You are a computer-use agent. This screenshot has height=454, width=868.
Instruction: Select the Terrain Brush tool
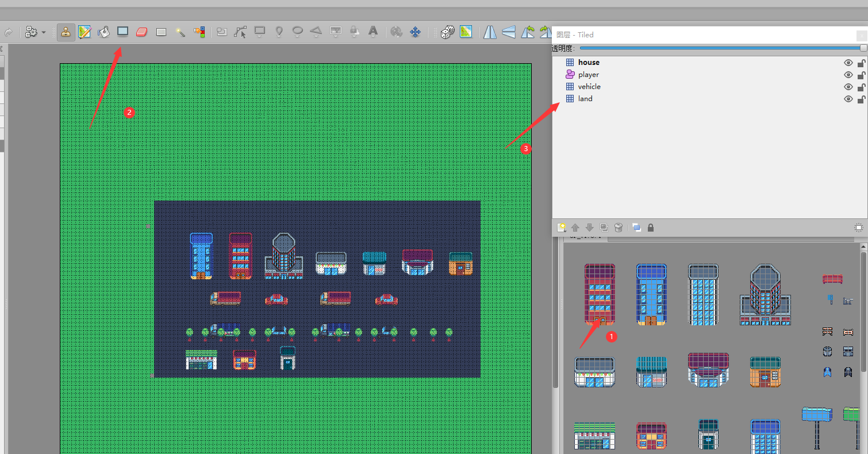(84, 32)
